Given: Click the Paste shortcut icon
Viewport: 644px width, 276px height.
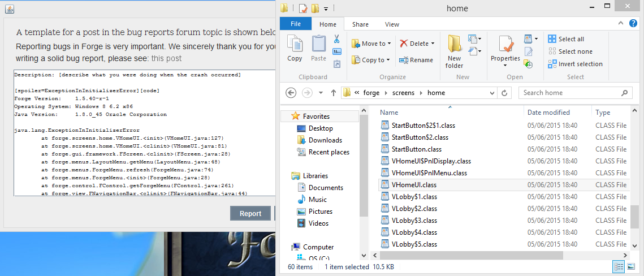Looking at the screenshot, I should (337, 64).
